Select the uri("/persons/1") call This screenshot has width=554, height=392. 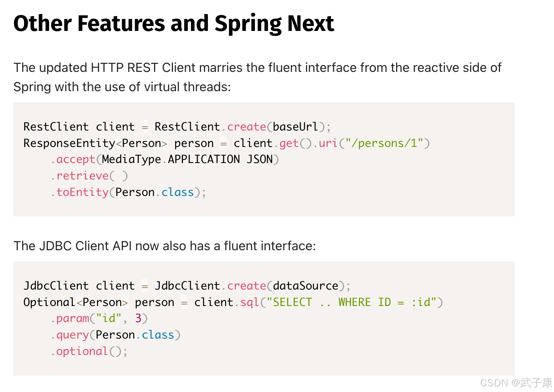[374, 143]
